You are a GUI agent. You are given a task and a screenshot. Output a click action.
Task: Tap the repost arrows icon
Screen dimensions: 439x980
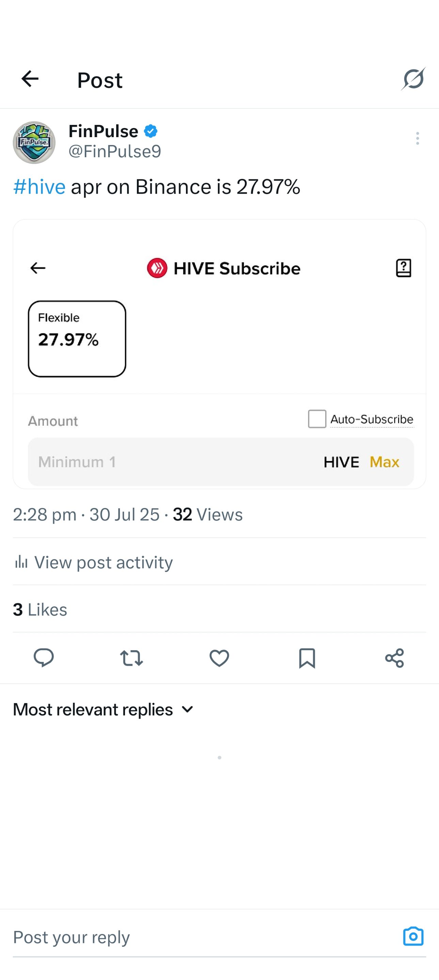click(x=131, y=658)
